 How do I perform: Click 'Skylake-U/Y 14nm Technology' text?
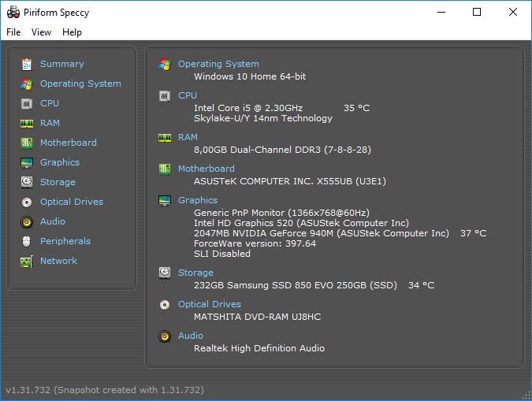[x=263, y=118]
